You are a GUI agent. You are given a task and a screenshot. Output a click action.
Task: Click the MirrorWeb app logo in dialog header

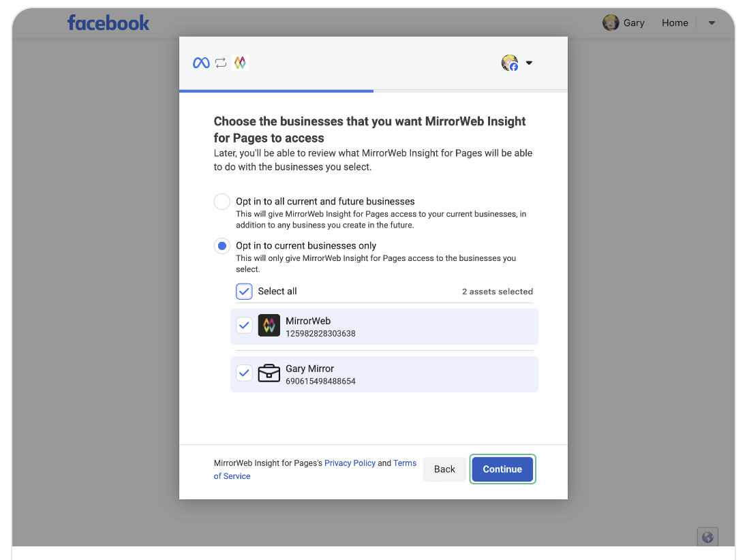click(240, 63)
